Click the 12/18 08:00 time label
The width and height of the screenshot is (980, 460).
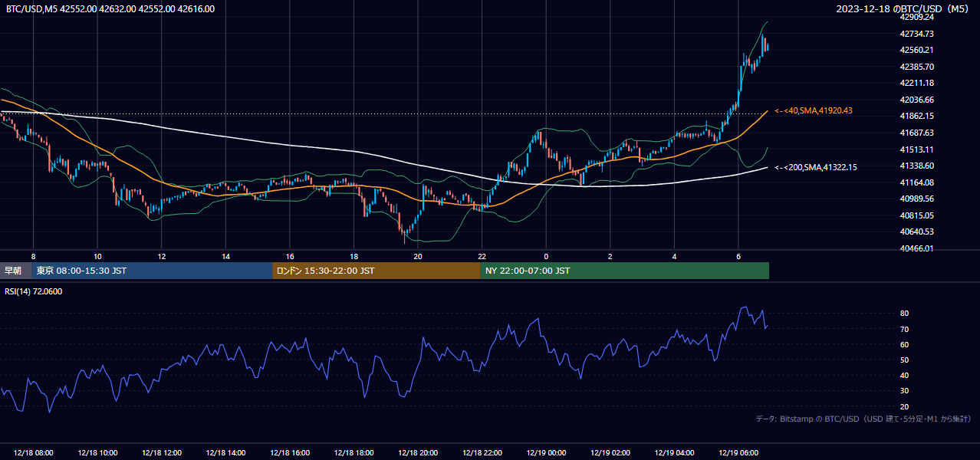click(x=33, y=453)
